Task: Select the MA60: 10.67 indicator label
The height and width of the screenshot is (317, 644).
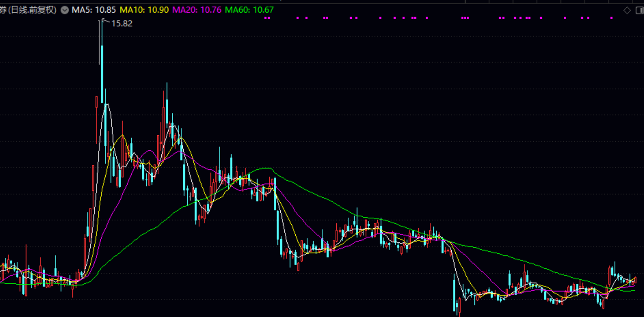Action: (x=249, y=10)
